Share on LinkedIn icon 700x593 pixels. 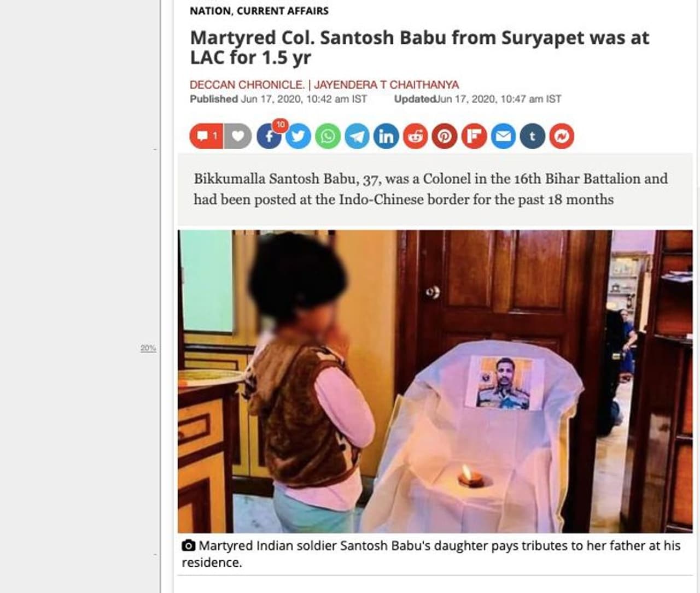pyautogui.click(x=386, y=136)
